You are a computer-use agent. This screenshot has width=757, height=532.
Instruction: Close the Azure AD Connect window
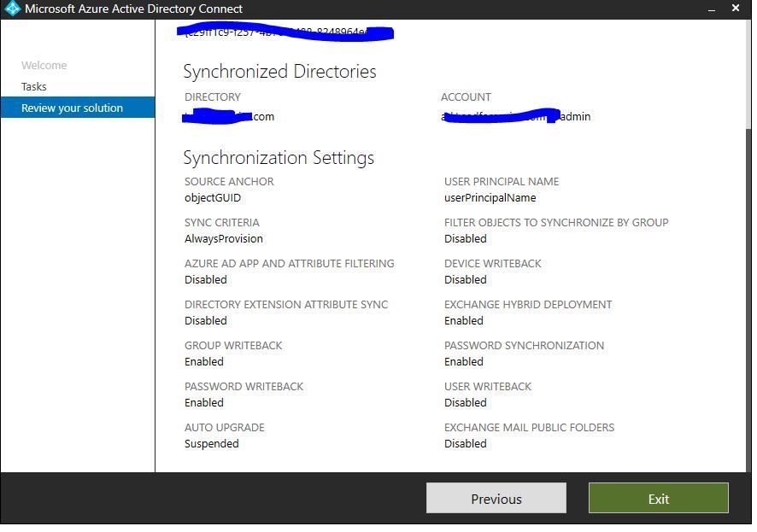pos(736,8)
